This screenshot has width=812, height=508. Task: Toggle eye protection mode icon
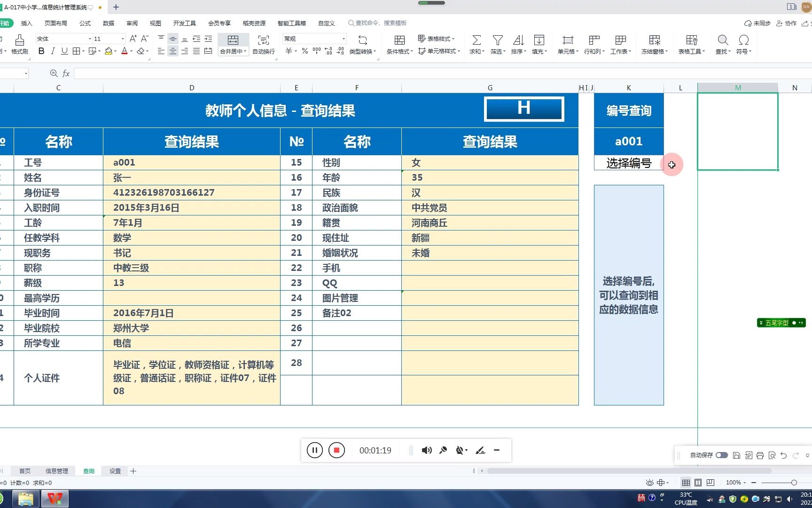click(x=649, y=483)
